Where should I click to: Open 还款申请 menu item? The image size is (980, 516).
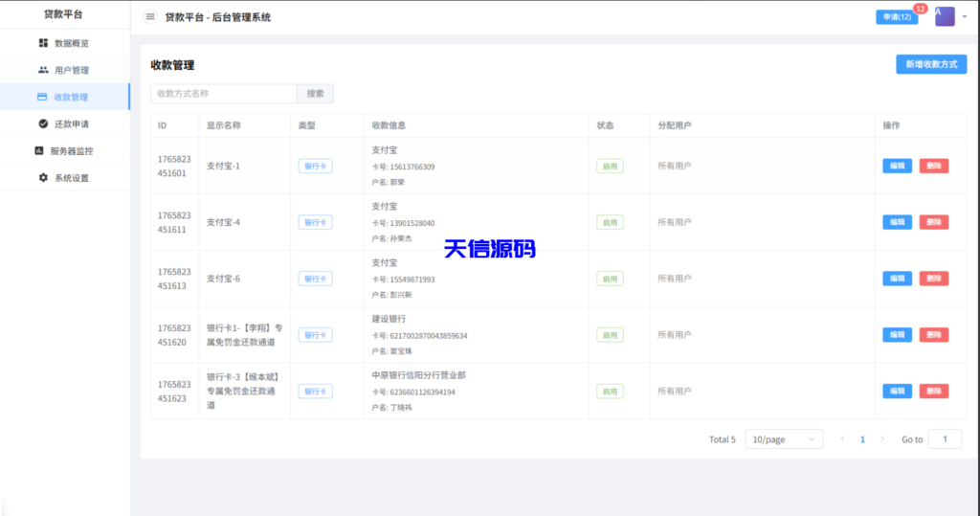tap(65, 123)
